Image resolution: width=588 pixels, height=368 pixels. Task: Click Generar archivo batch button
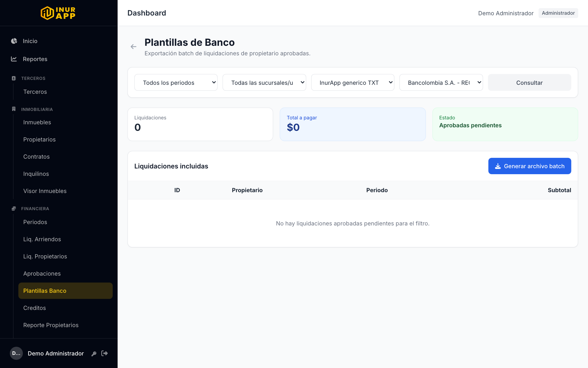[530, 166]
